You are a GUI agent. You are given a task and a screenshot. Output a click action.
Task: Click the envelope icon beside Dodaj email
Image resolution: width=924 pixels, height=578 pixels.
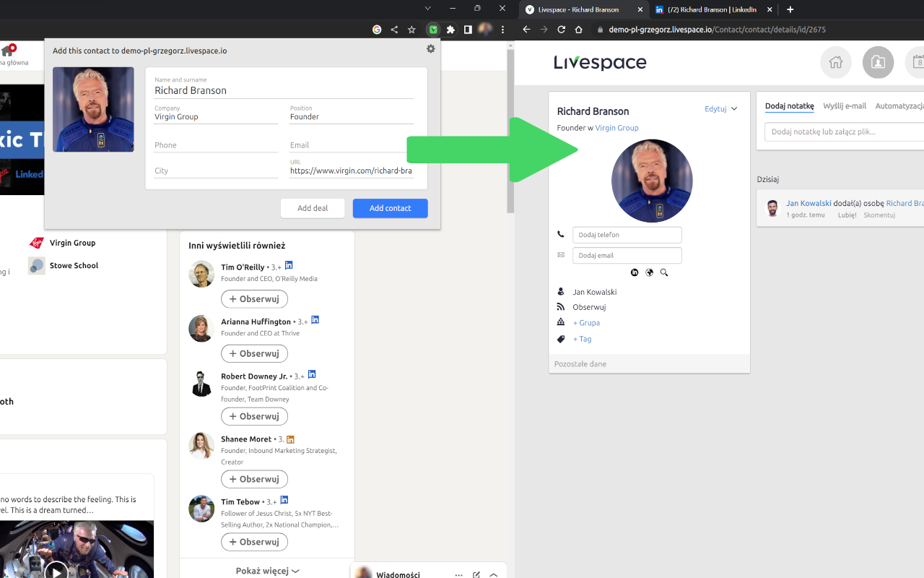pyautogui.click(x=561, y=255)
